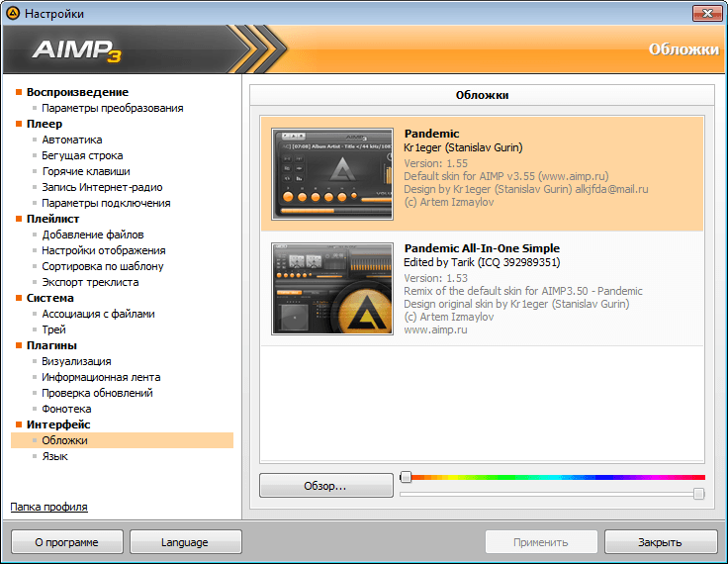Open Экспорт треклиста settings

(x=90, y=282)
